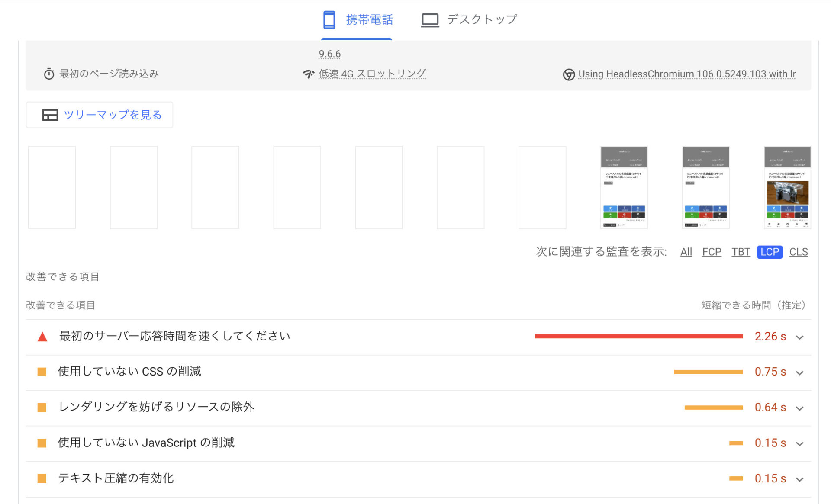Screen dimensions: 831x504
Task: Expand 最初のサーバー応答時間 audit chevron
Action: [x=799, y=337]
